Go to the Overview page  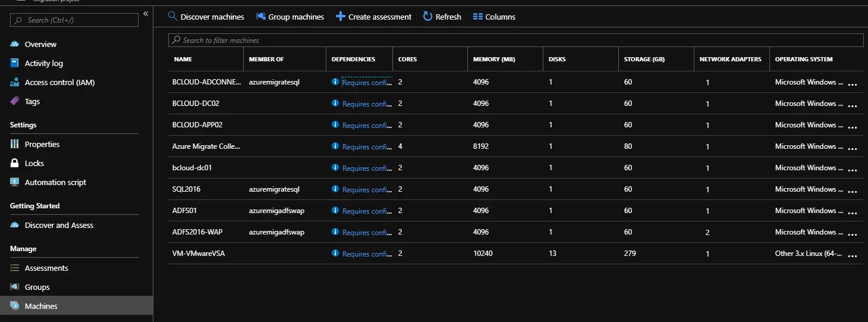[40, 44]
